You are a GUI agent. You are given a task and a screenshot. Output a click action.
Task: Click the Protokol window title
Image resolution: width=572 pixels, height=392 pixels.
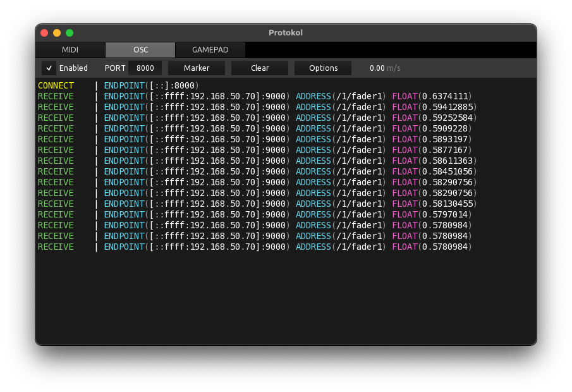tap(286, 32)
